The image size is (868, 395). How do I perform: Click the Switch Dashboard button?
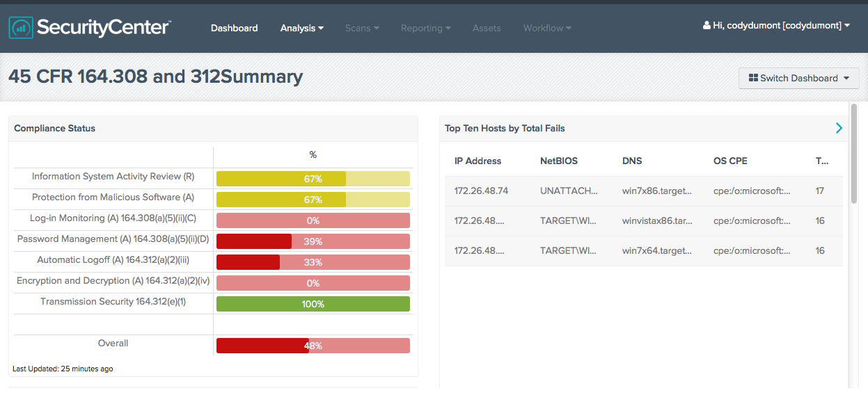tap(799, 78)
